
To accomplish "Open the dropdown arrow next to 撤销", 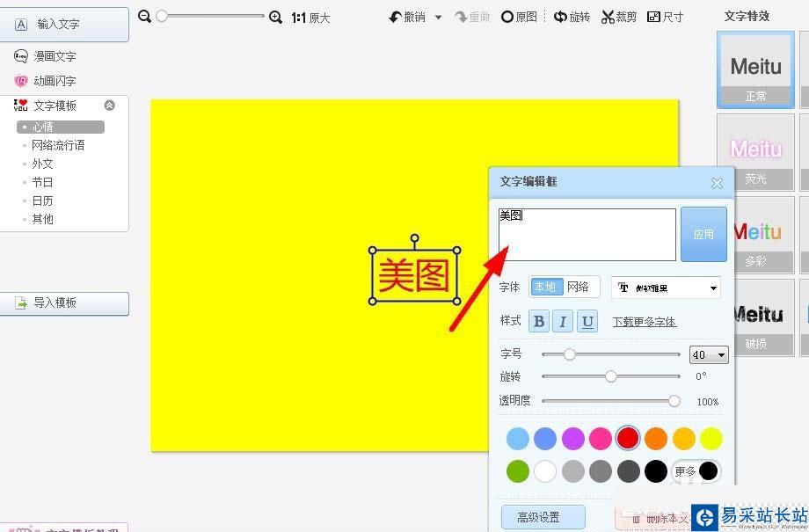I will pos(438,18).
